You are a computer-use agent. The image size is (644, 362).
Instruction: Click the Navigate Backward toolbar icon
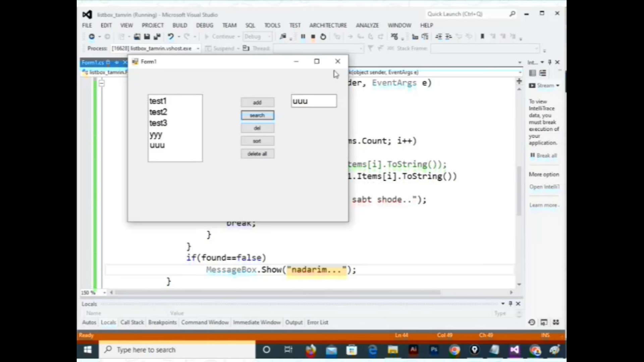[92, 37]
